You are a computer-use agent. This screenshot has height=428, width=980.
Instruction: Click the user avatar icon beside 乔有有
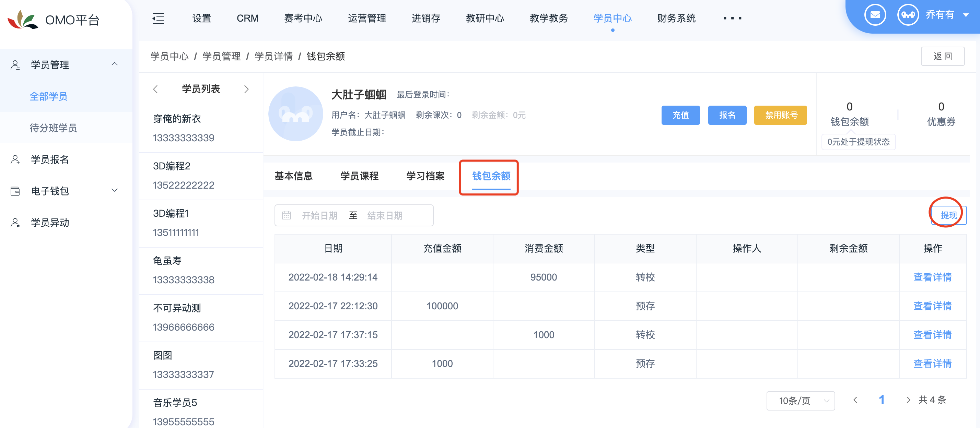[908, 15]
